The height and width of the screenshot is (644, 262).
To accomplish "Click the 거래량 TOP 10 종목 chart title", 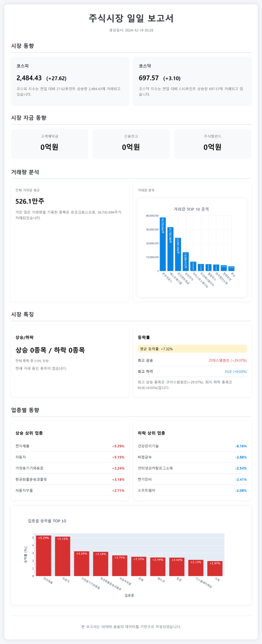I will click(x=191, y=209).
